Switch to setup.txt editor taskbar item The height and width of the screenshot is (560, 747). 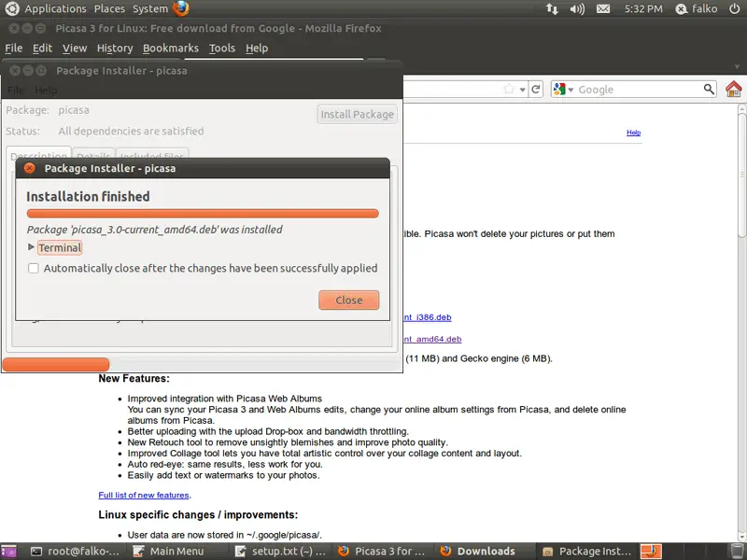click(281, 551)
